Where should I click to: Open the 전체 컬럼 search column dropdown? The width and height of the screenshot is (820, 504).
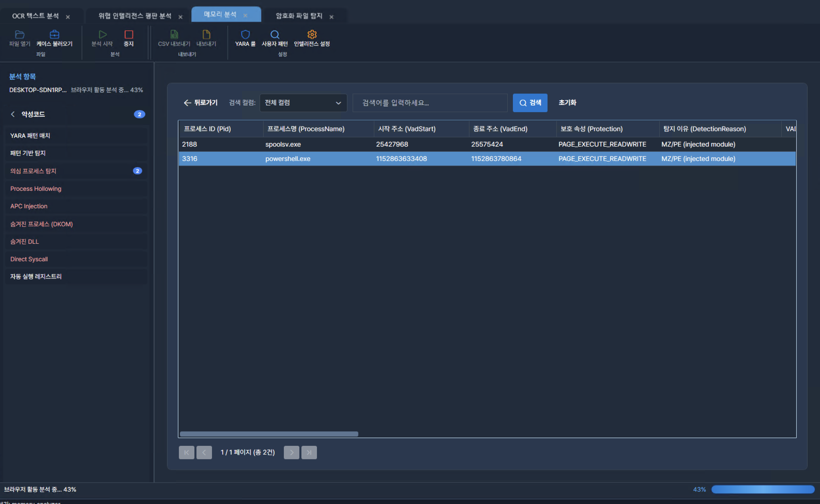(x=303, y=103)
